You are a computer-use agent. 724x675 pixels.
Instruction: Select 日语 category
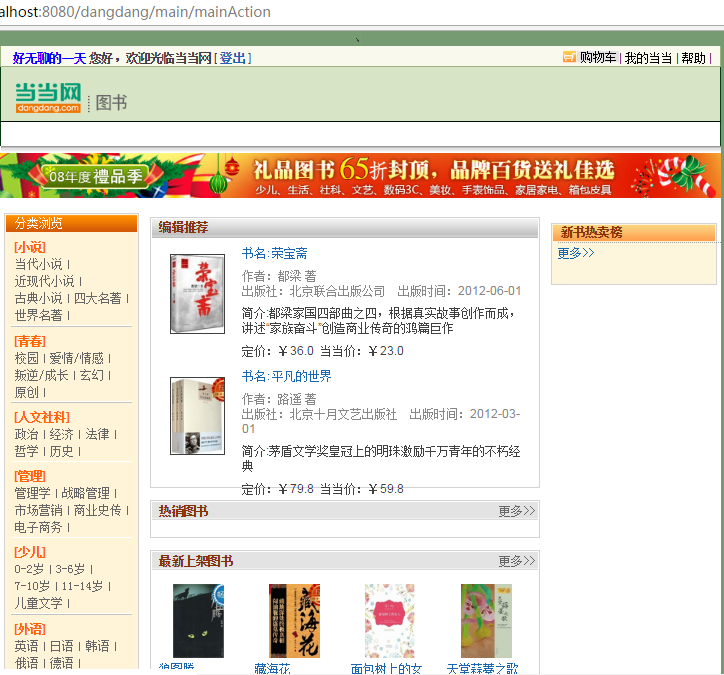coord(61,646)
